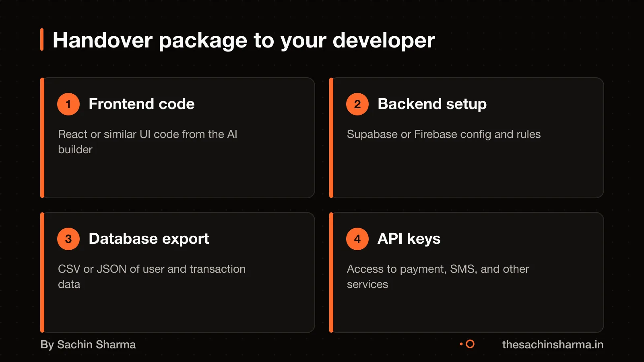Screen dimensions: 644x362
Task: Click the 'By Sachin Sharma' byline
Action: pos(88,345)
